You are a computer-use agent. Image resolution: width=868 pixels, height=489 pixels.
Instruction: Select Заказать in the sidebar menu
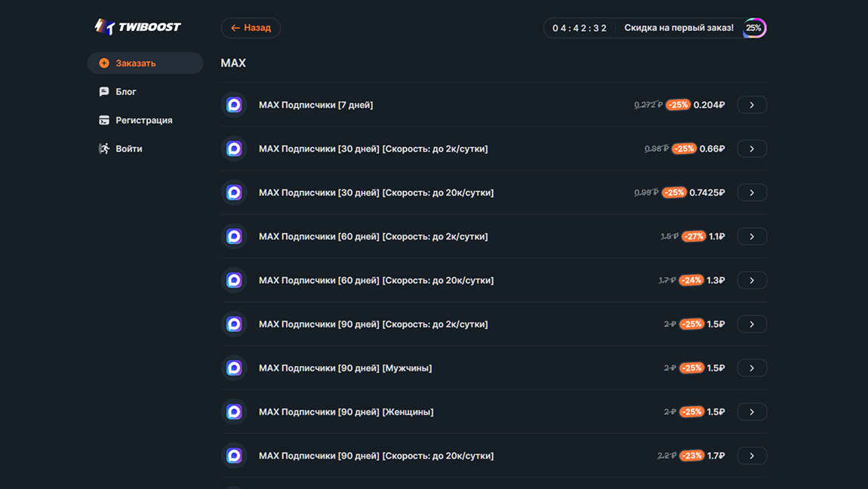click(136, 63)
